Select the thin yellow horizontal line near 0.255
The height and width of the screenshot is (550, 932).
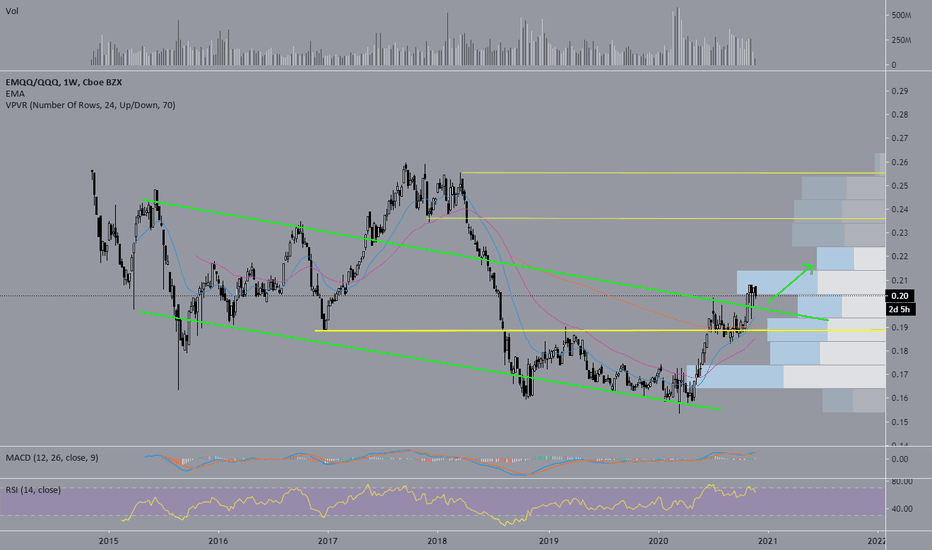point(673,173)
